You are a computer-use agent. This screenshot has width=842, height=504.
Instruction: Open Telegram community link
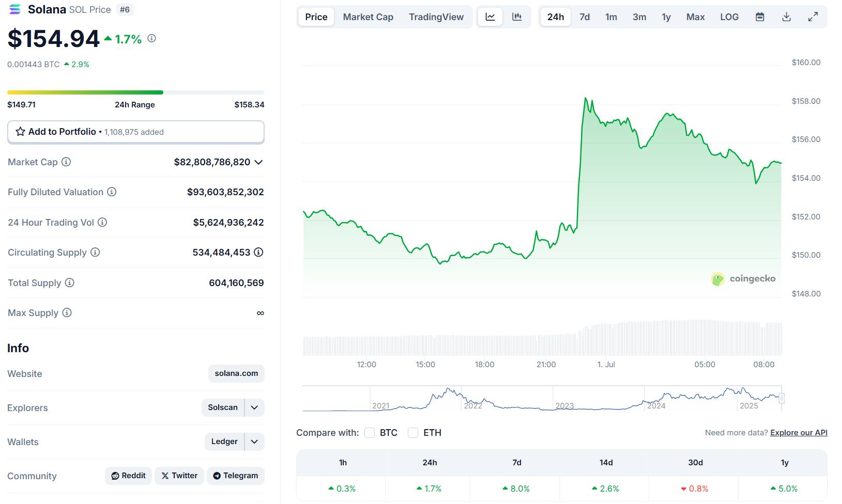coord(236,476)
